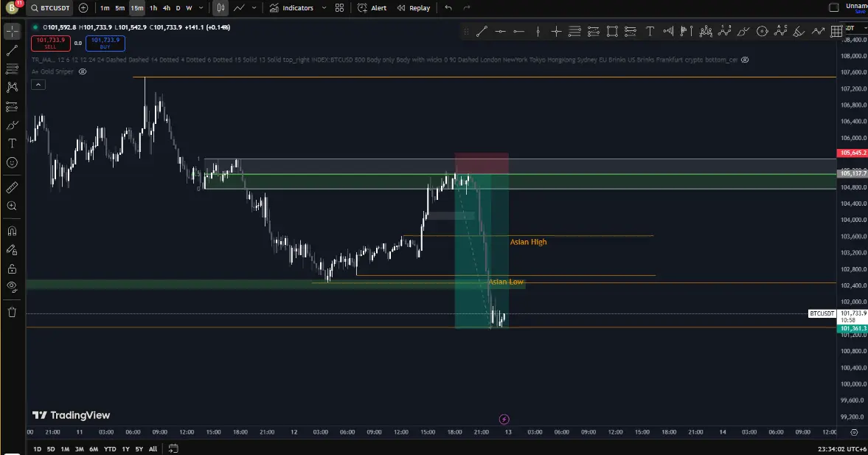Image resolution: width=868 pixels, height=455 pixels.
Task: Create an Alert
Action: pos(372,8)
